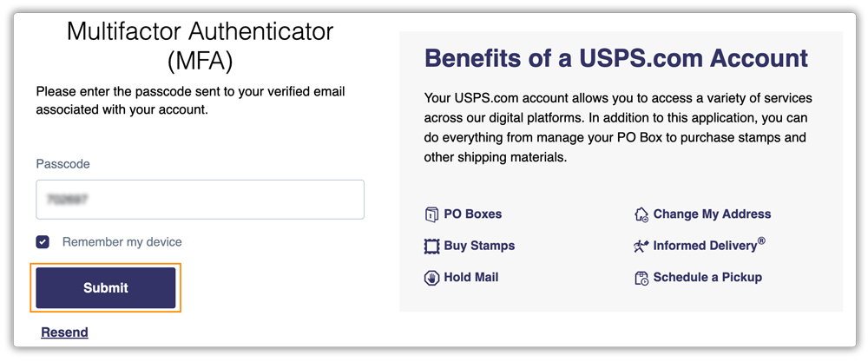This screenshot has width=868, height=362.
Task: Open the PO Boxes text link
Action: [x=472, y=214]
